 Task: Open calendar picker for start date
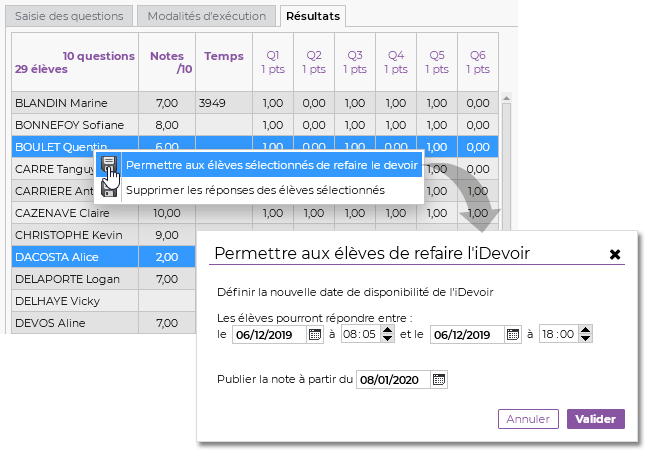tap(314, 335)
